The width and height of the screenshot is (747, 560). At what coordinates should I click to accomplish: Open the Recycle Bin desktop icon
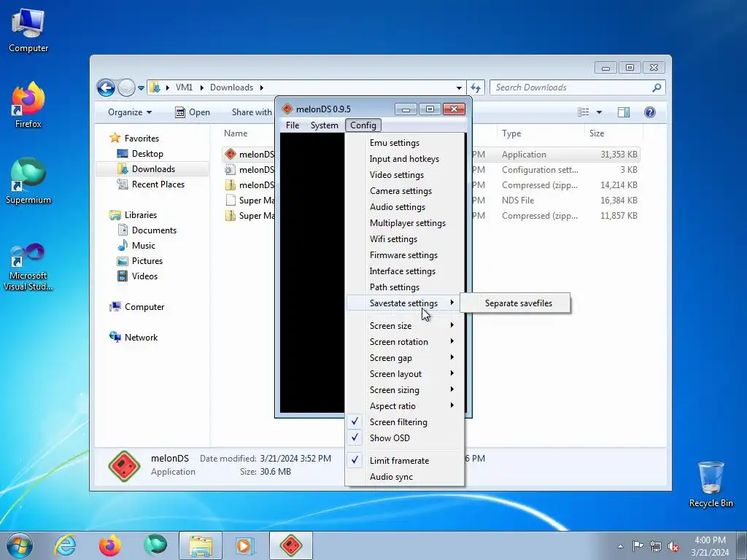[711, 484]
